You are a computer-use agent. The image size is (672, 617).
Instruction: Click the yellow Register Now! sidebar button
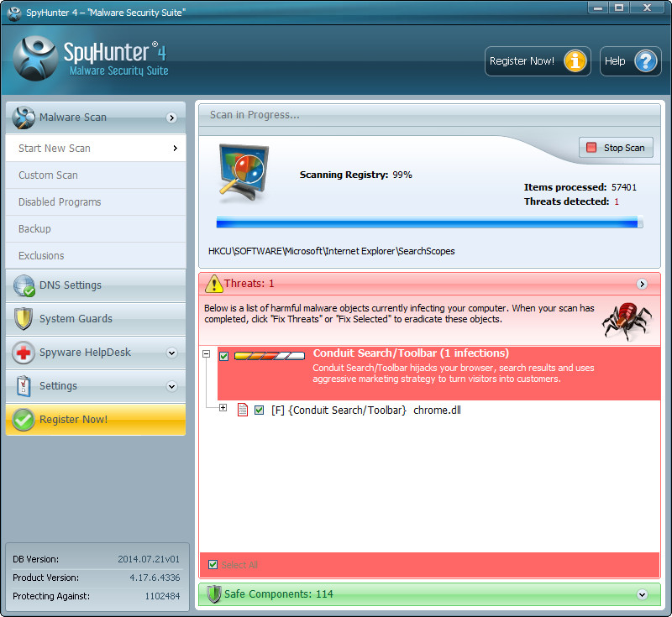tap(96, 420)
